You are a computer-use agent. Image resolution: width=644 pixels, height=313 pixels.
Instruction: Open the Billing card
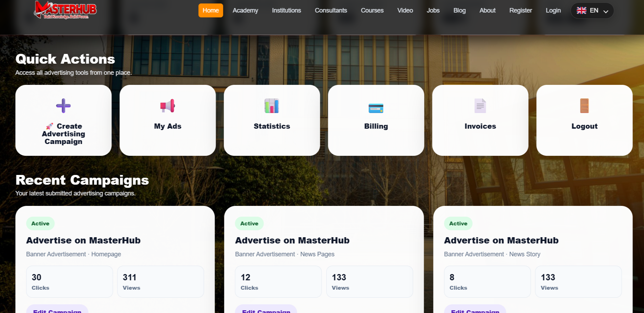pyautogui.click(x=376, y=120)
